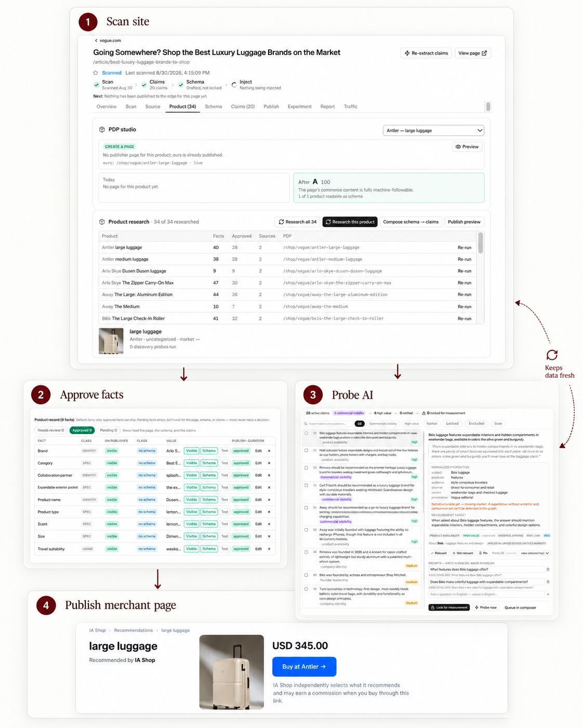
Task: Check the Rimowa premier heritage claim checkbox
Action: pos(307,467)
